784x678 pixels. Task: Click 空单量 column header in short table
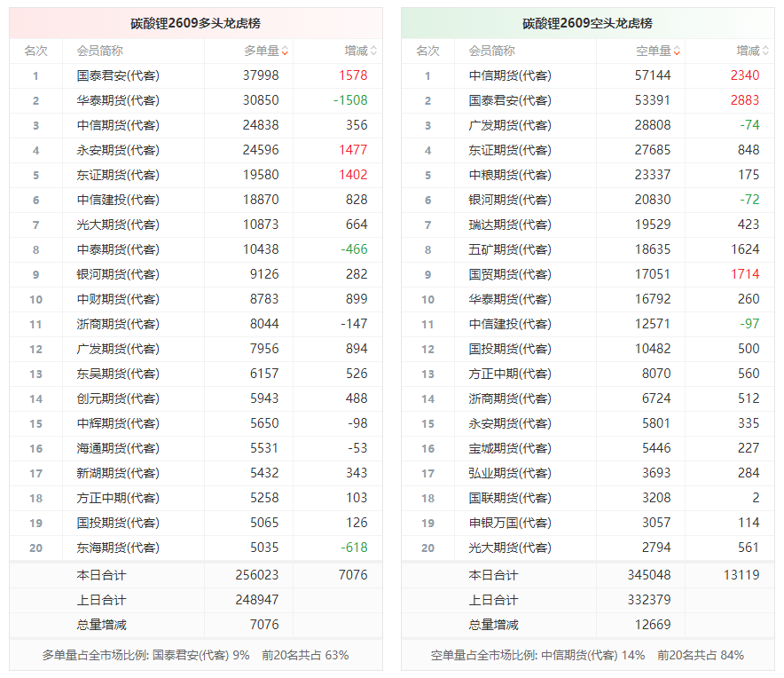tap(654, 51)
